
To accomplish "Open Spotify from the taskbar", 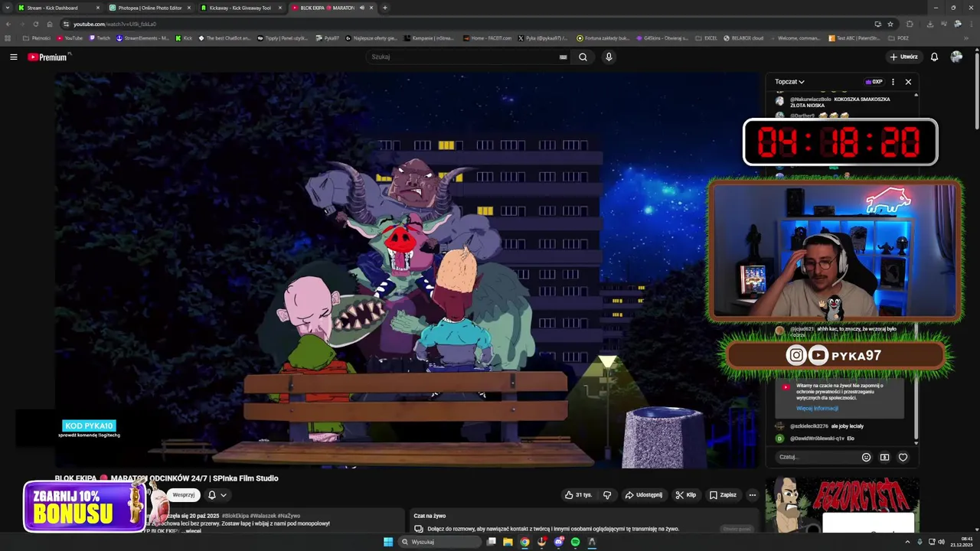I will point(575,542).
